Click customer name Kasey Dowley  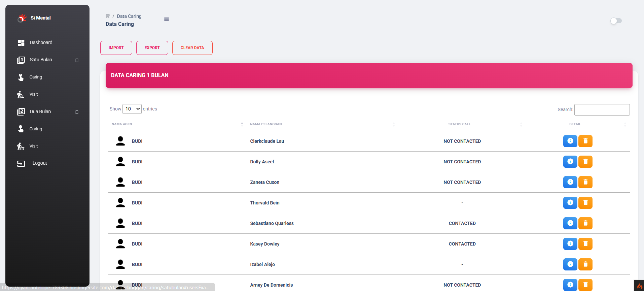[x=265, y=244]
